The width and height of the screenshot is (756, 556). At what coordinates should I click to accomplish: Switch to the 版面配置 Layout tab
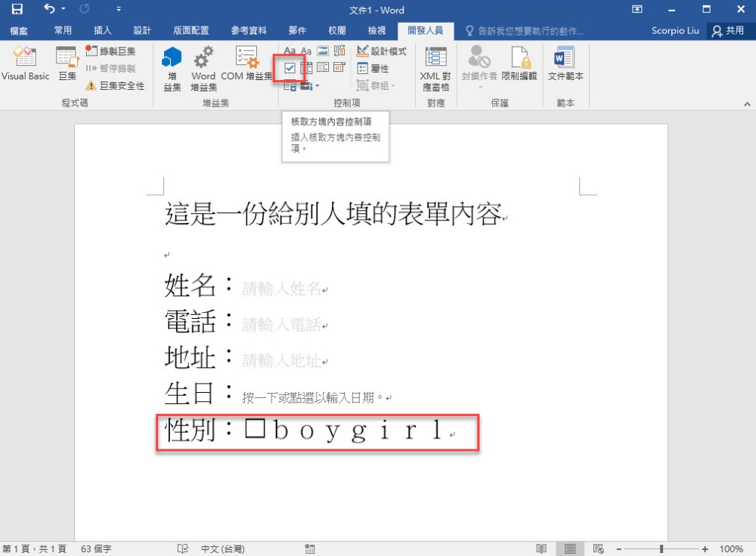pyautogui.click(x=191, y=31)
